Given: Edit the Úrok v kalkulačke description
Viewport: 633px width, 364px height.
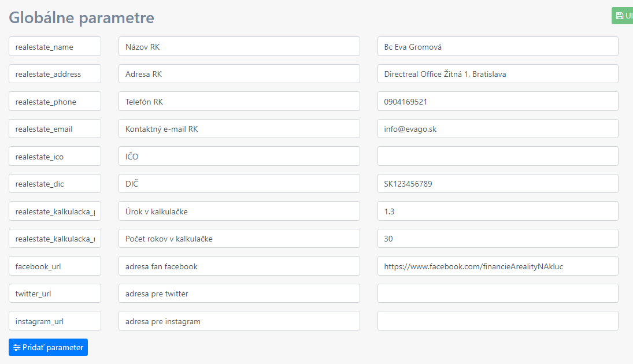Looking at the screenshot, I should point(239,211).
